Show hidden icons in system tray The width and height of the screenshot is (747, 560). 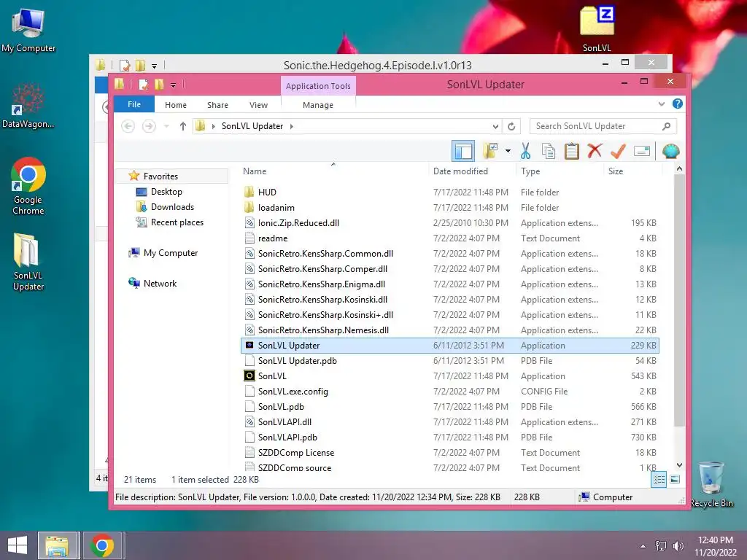coord(643,546)
